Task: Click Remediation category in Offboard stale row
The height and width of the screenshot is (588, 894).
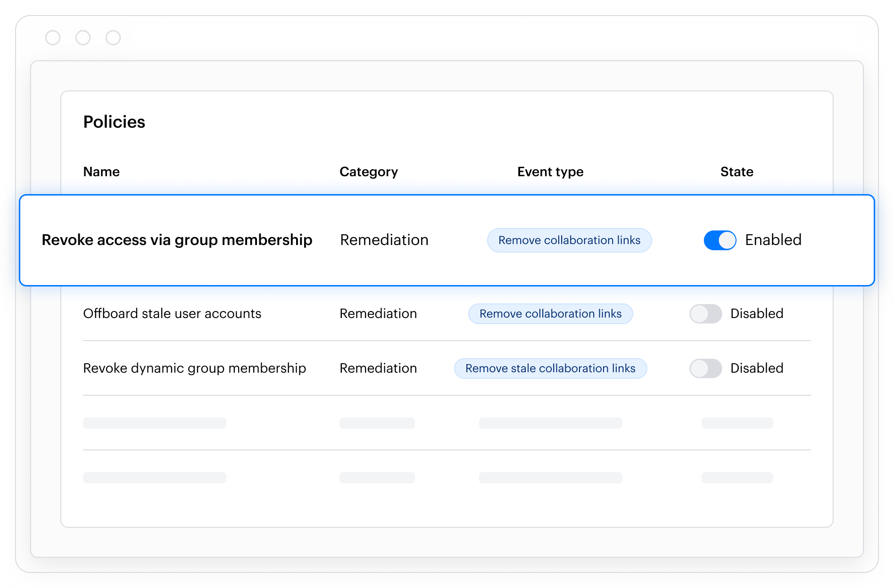Action: tap(378, 314)
